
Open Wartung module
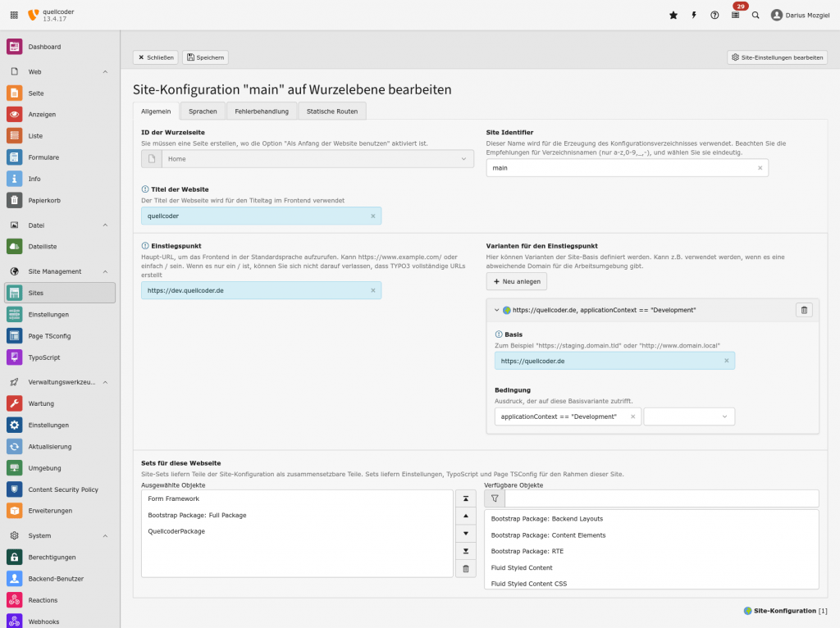pyautogui.click(x=60, y=403)
